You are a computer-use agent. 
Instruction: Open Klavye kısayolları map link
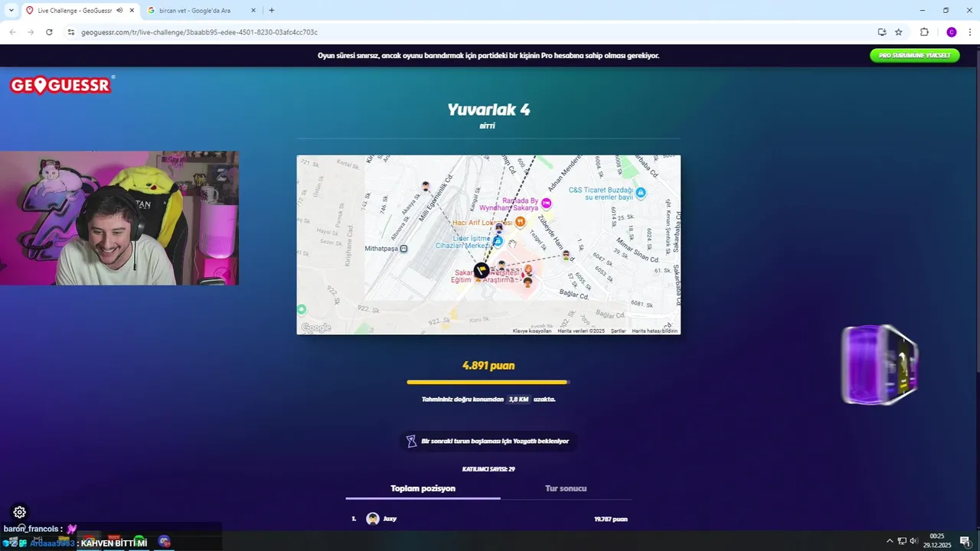pyautogui.click(x=532, y=331)
